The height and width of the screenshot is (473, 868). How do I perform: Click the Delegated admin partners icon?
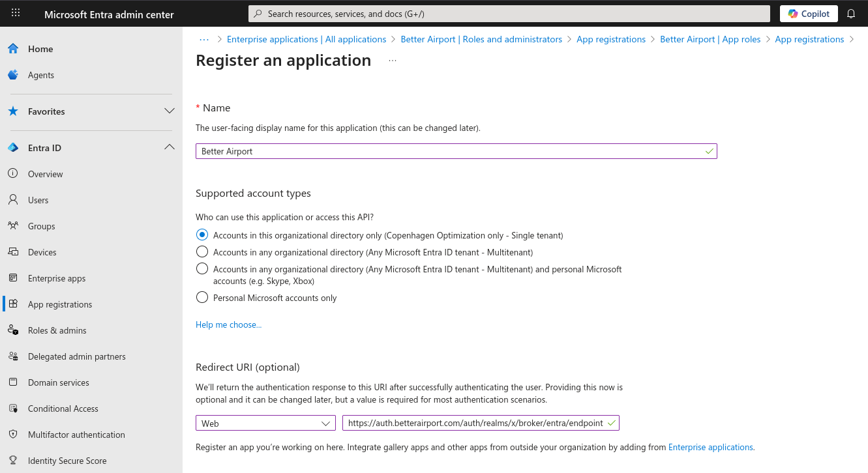(x=13, y=356)
